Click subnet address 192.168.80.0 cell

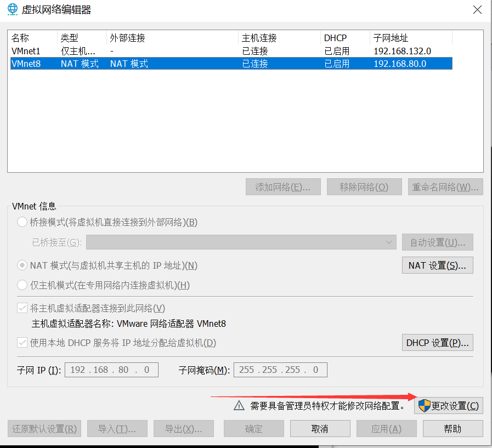click(x=400, y=64)
